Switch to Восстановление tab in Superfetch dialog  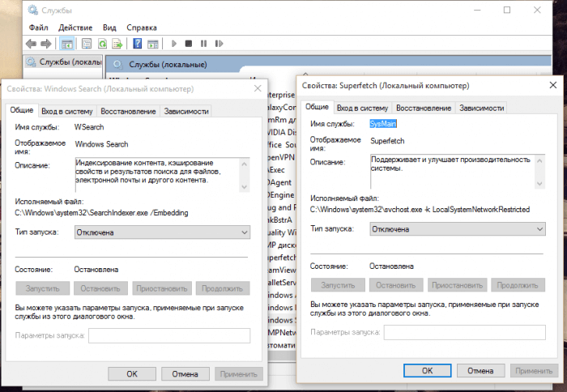[424, 108]
